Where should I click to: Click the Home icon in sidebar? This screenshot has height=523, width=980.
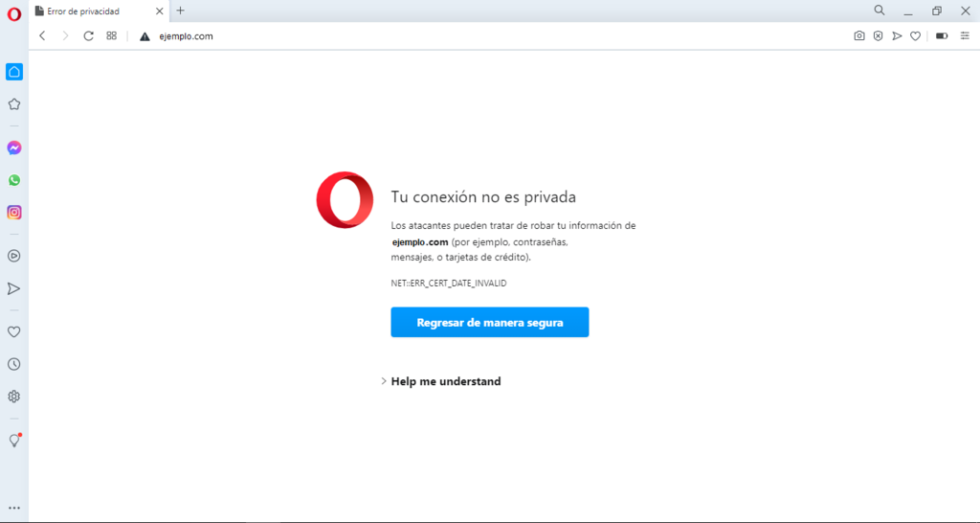point(13,72)
